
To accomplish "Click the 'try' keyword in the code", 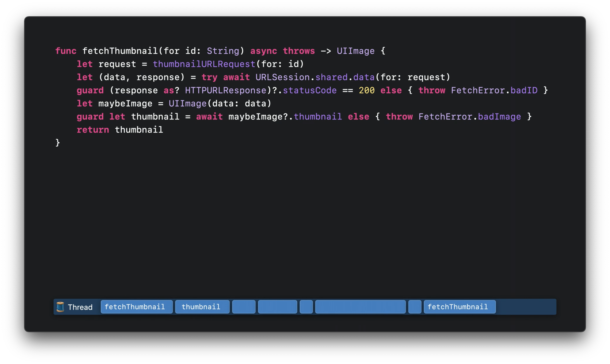I will click(209, 77).
